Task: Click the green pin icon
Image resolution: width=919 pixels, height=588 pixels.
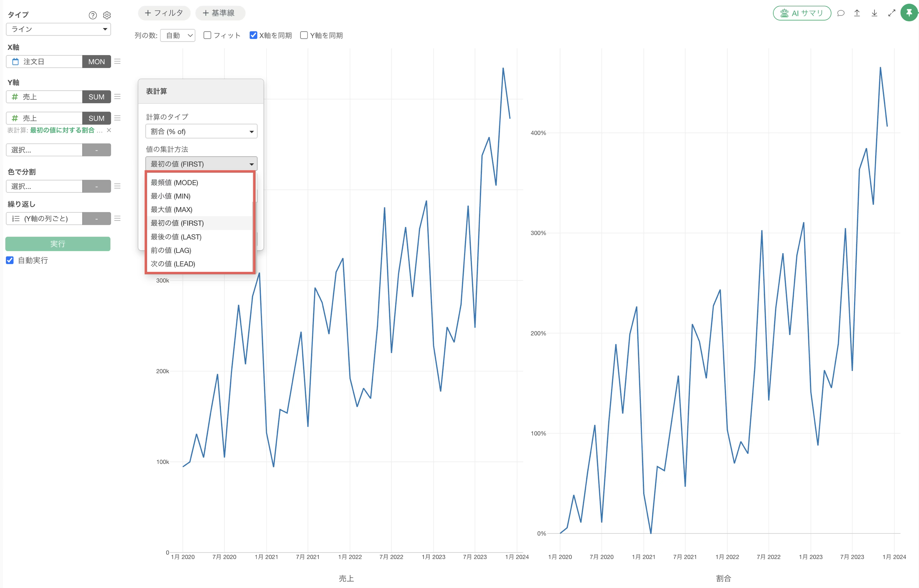Action: click(909, 13)
